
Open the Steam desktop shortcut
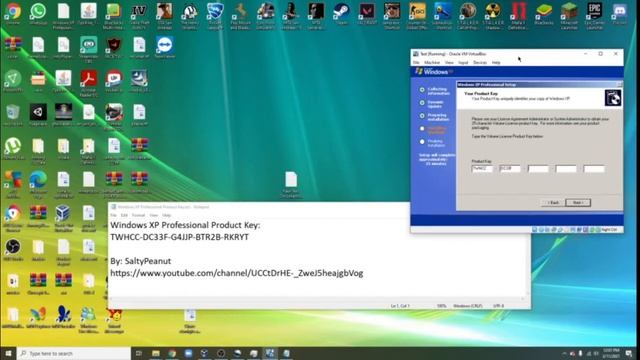coord(341,11)
